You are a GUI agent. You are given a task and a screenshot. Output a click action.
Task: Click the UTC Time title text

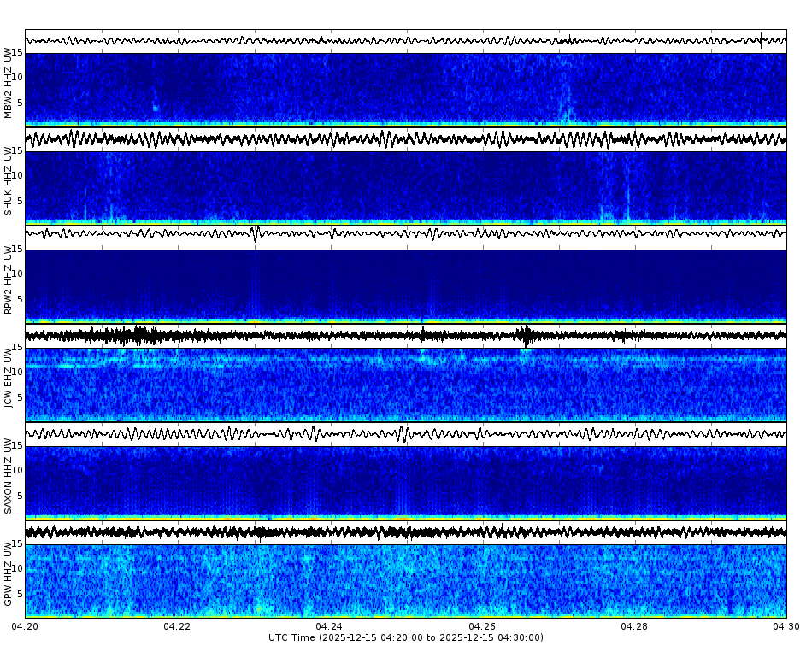[x=406, y=637]
